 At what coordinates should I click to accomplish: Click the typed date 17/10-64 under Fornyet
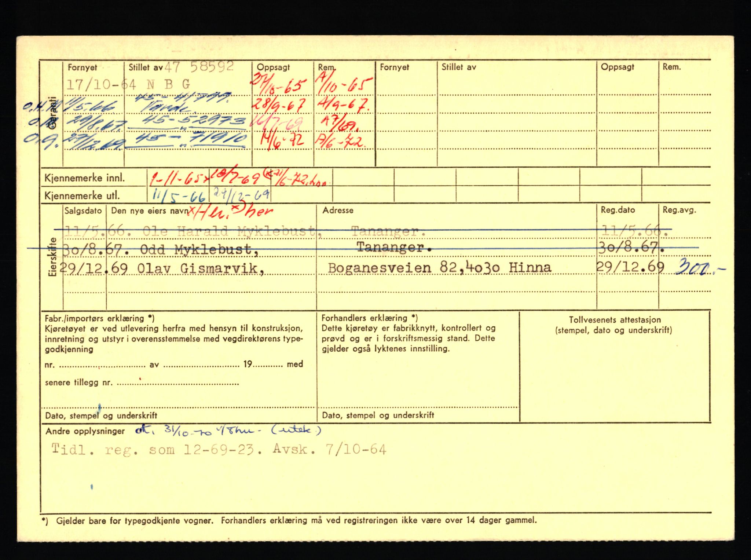(102, 85)
